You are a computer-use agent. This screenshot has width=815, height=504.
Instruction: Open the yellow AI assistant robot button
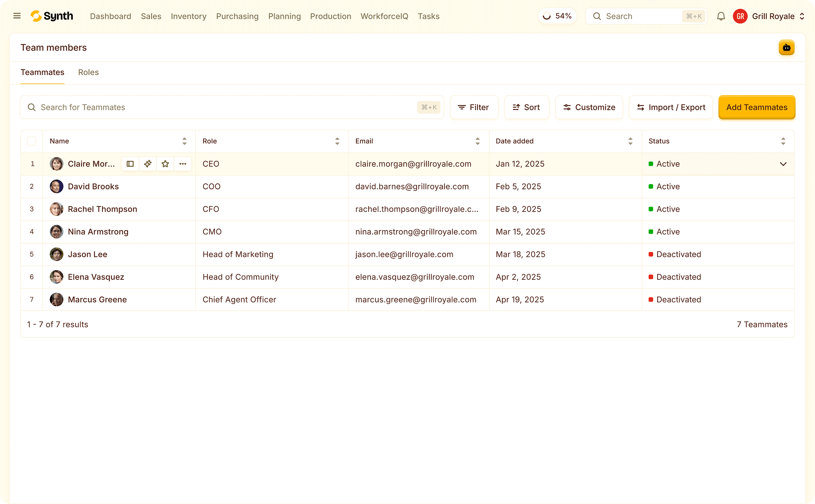click(x=786, y=48)
